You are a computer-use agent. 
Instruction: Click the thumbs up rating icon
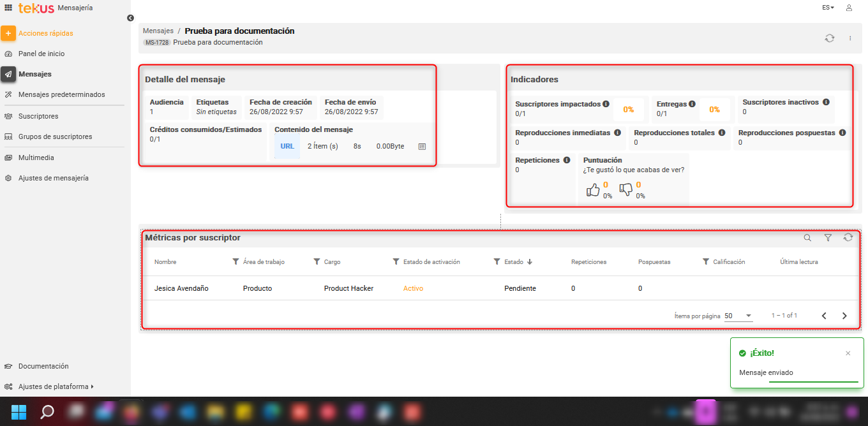[593, 190]
